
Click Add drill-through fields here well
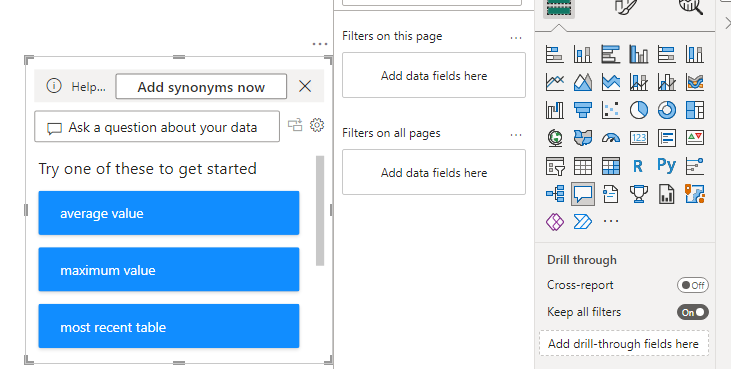pyautogui.click(x=624, y=343)
